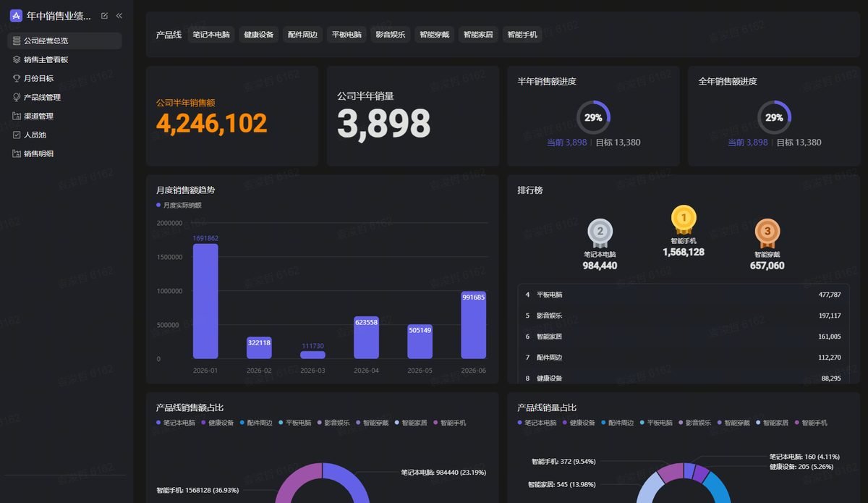868x503 pixels.
Task: Filter product line by 笔记本电脑
Action: tap(211, 34)
